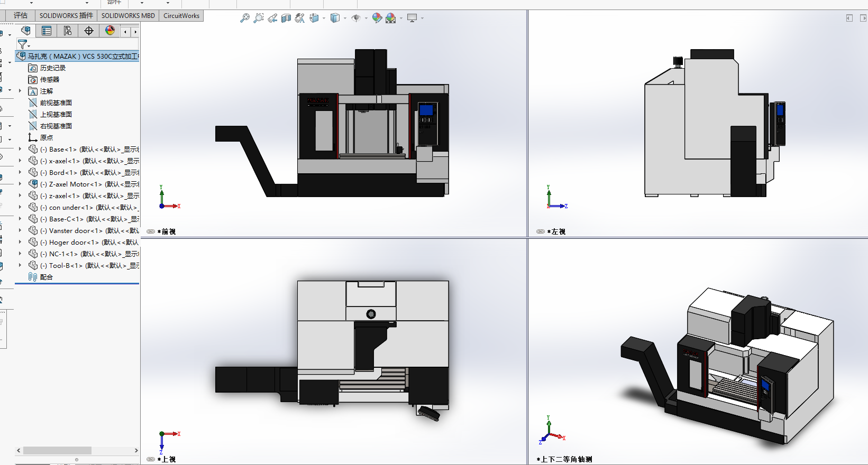Click the Apply Scene icon

(x=391, y=18)
